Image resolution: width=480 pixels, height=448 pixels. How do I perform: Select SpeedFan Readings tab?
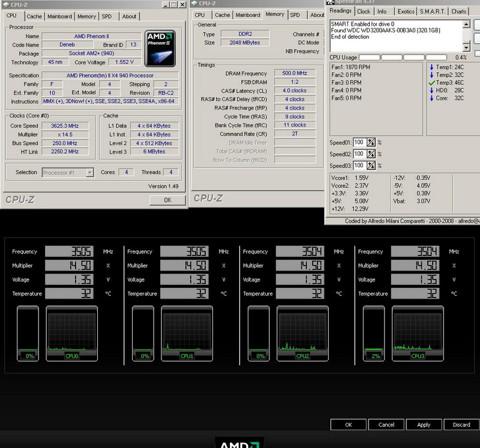[340, 11]
